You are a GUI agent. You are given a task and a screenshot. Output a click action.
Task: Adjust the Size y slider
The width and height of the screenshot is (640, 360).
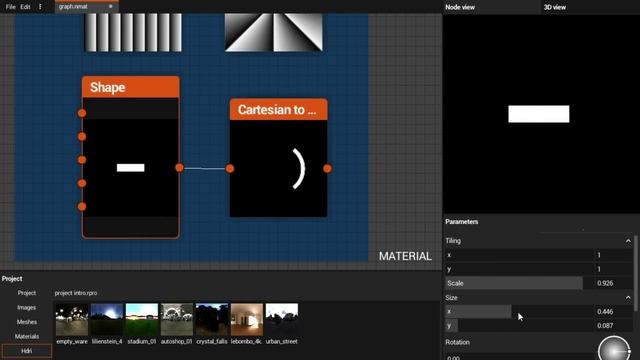click(520, 325)
